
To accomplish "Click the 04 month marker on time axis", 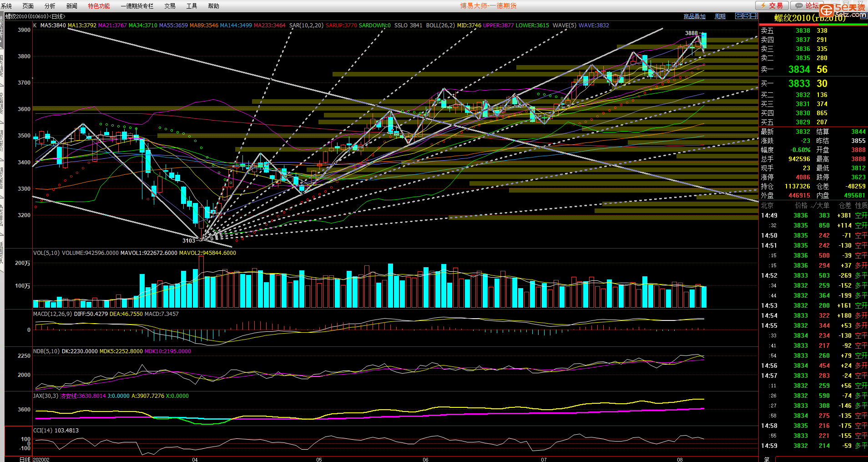I will [195, 460].
